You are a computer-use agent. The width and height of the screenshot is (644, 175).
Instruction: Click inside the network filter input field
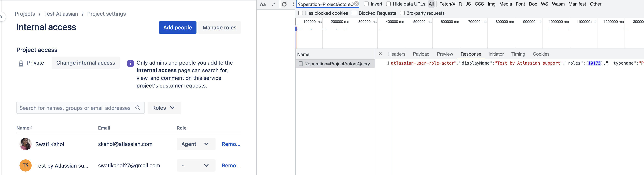(x=325, y=3)
